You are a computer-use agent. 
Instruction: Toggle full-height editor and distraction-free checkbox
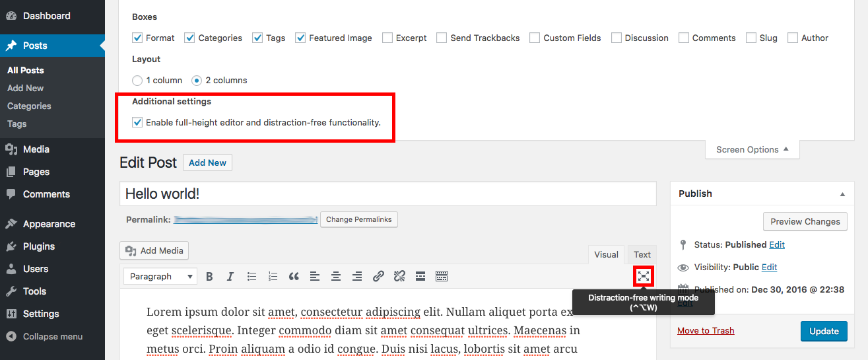click(x=137, y=122)
